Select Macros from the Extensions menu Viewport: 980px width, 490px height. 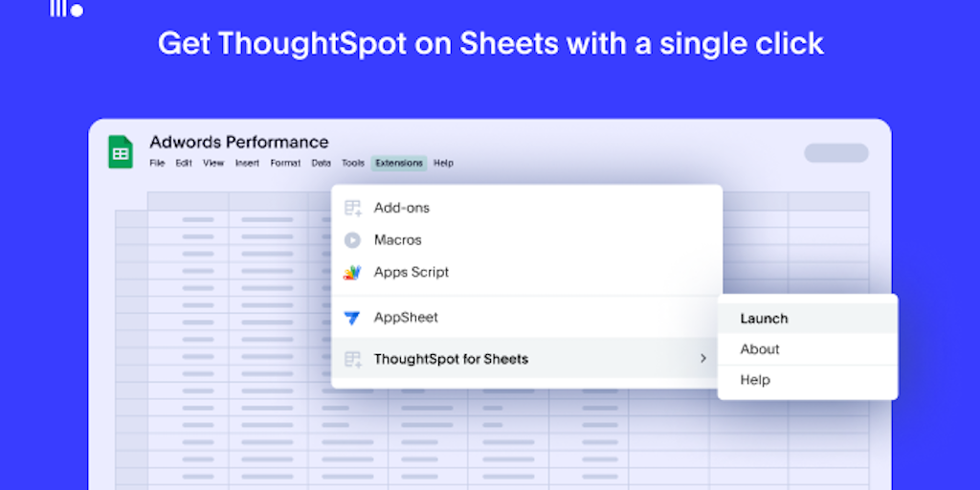click(x=527, y=240)
